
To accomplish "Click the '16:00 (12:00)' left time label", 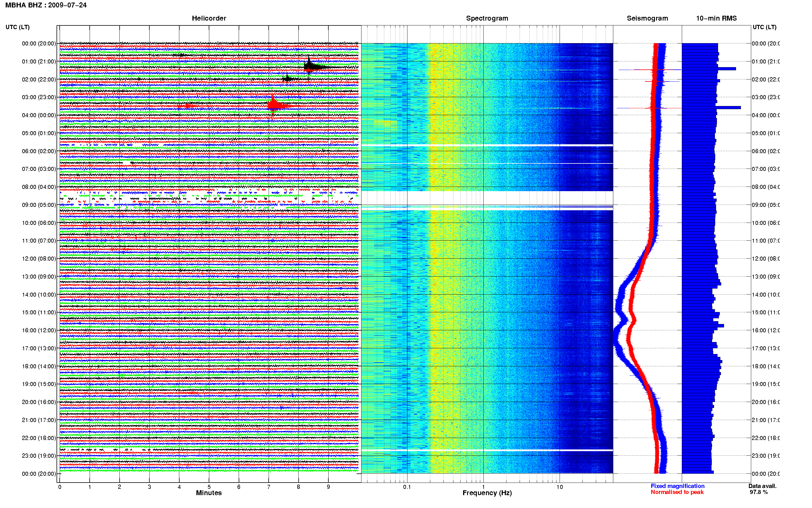I will tap(39, 330).
